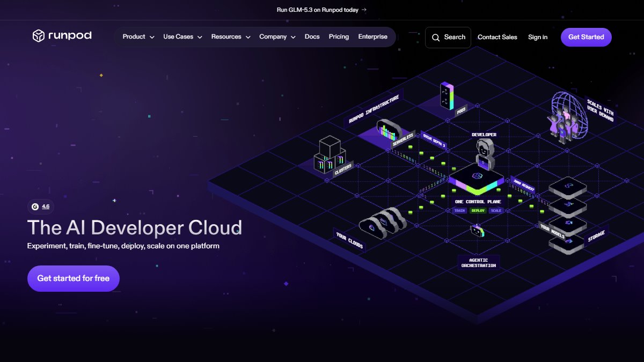The height and width of the screenshot is (362, 644).
Task: Click the top storage server block
Action: tap(568, 188)
